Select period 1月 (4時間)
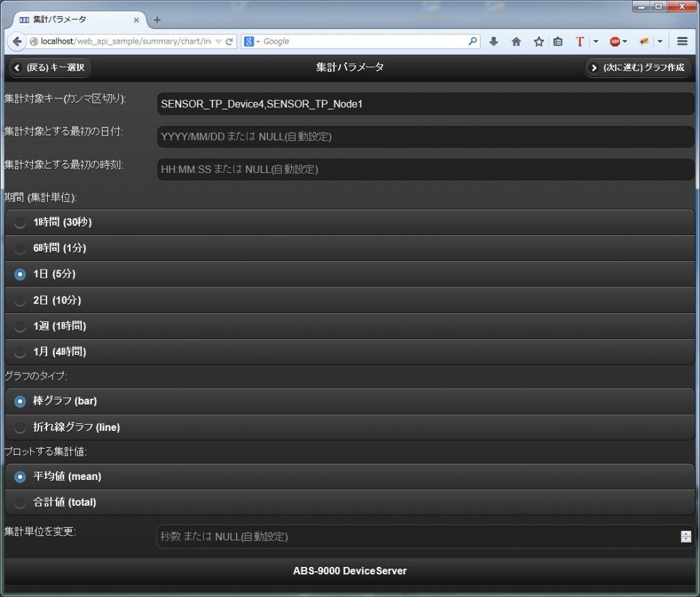 tap(349, 352)
